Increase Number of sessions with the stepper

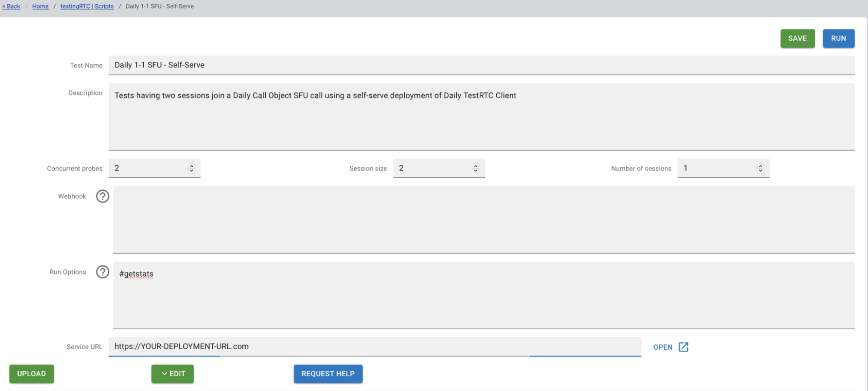[x=760, y=166]
